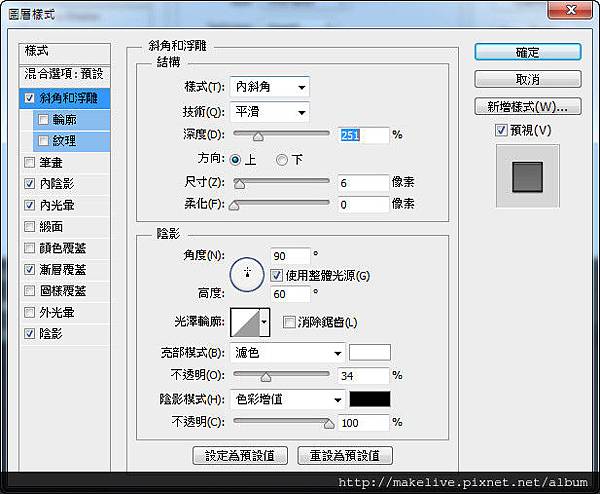
Task: Open the 光澤輪廓 contour picker arrow
Action: [x=264, y=322]
